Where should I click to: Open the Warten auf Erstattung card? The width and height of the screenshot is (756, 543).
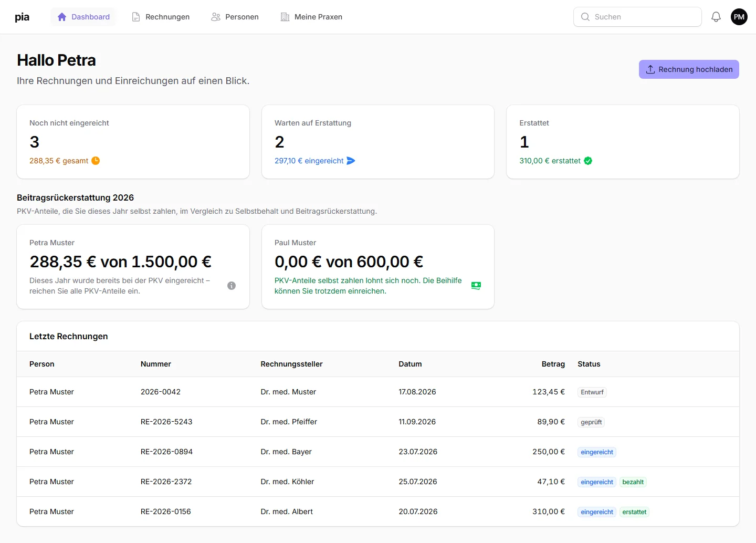[378, 142]
